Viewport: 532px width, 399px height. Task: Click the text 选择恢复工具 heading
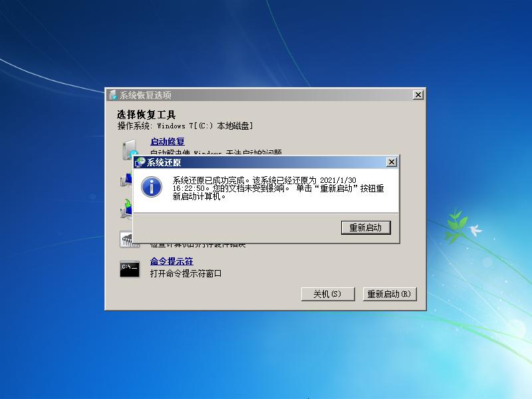[146, 114]
